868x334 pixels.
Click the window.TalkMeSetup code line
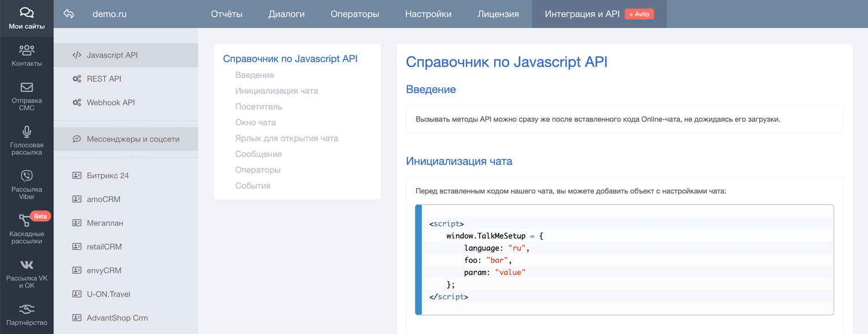(x=495, y=236)
